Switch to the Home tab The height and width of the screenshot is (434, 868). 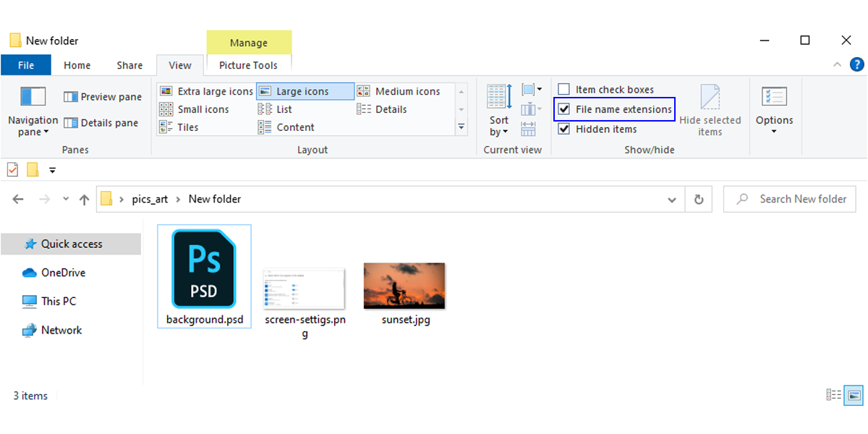(x=77, y=65)
